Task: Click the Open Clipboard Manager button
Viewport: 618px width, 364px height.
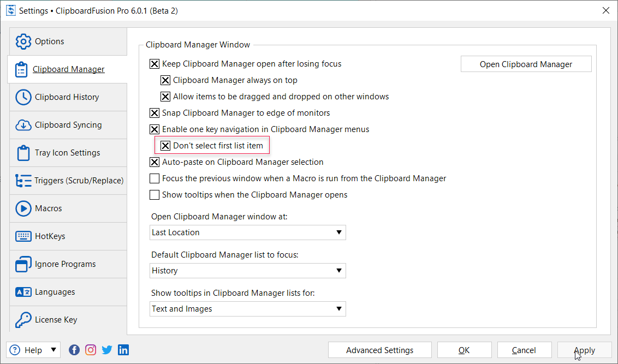Action: [526, 64]
